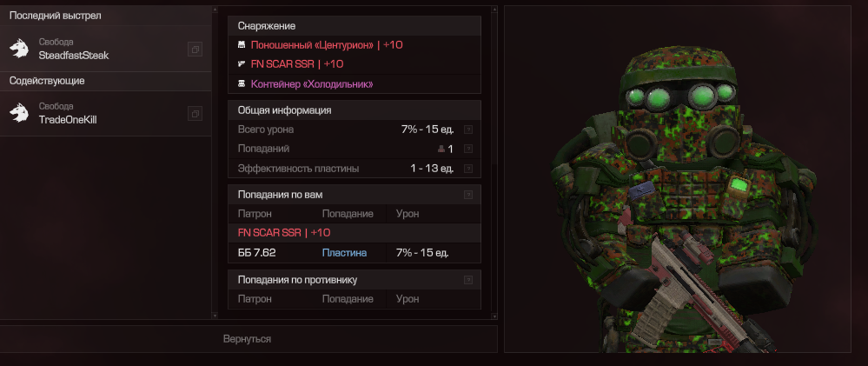Select the SteadfastSteak last shot entry
Viewport: 868px width, 366px height.
pyautogui.click(x=105, y=49)
